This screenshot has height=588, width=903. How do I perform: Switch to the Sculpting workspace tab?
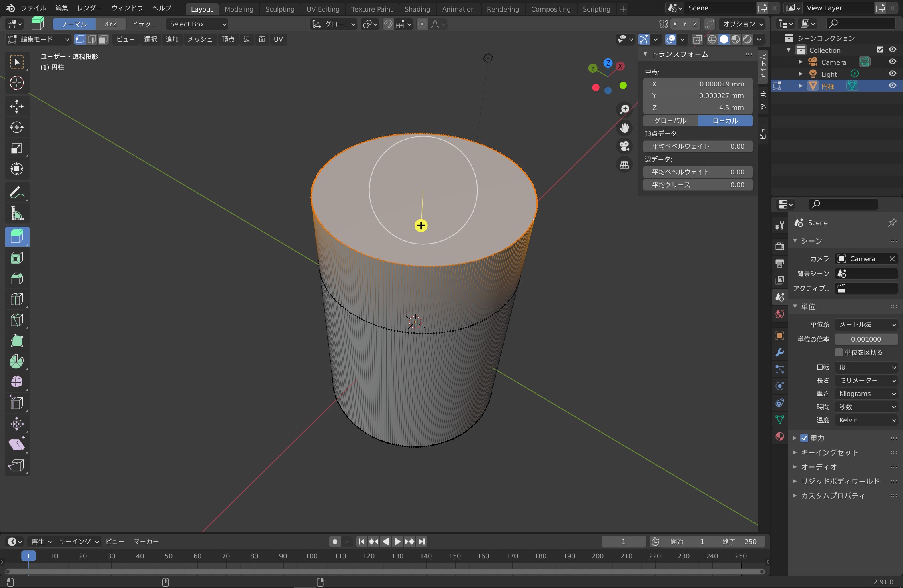tap(279, 9)
